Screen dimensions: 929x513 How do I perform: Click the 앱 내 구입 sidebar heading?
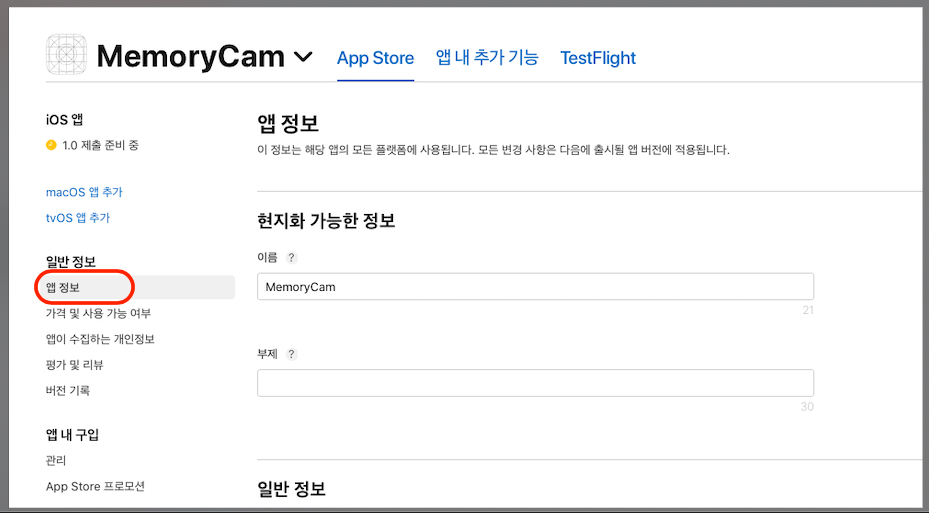click(x=72, y=435)
